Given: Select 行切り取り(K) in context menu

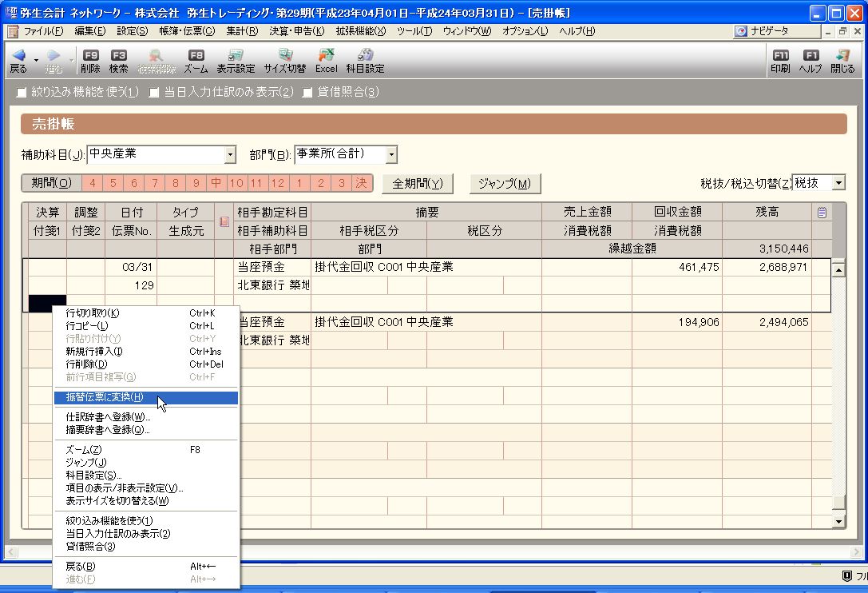Looking at the screenshot, I should (x=146, y=313).
